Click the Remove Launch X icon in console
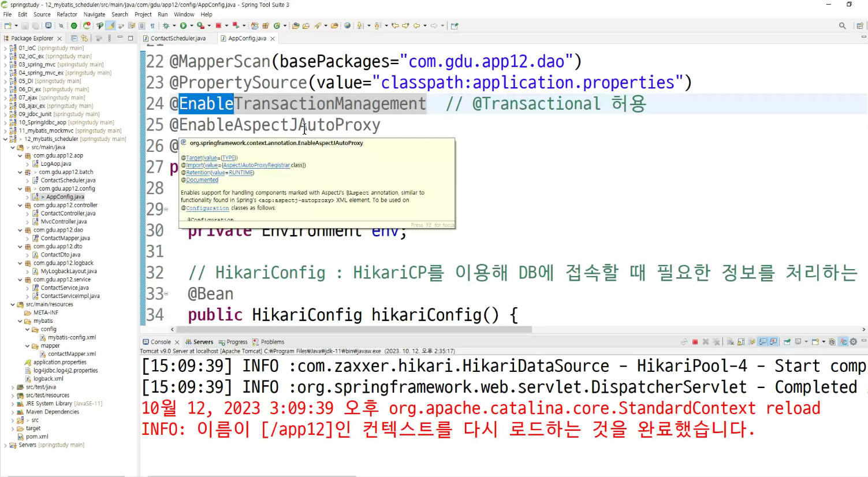 coord(706,342)
